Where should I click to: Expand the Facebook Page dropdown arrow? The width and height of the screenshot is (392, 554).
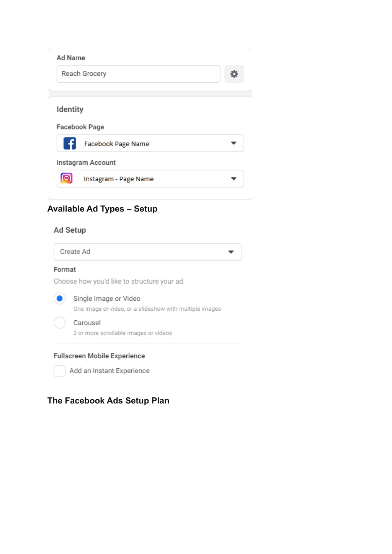click(x=234, y=143)
